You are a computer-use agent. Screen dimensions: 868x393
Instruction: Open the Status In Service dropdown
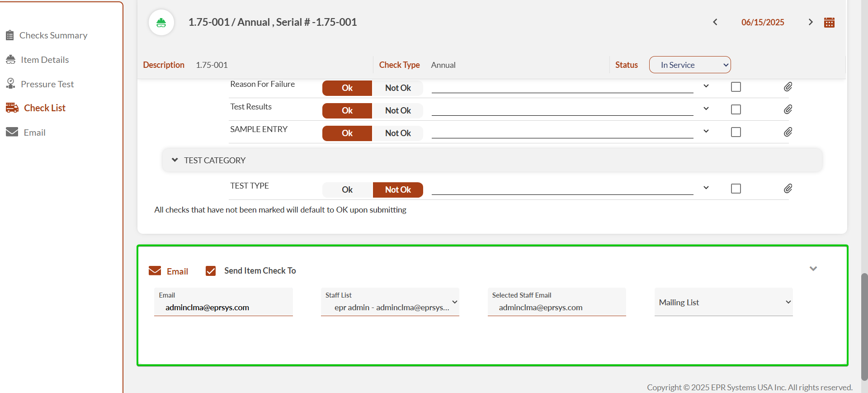[x=689, y=65]
